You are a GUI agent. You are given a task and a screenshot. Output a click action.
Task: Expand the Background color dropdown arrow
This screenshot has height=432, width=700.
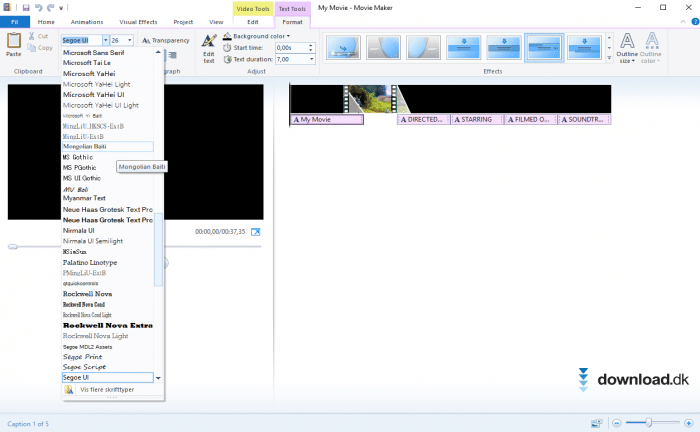click(x=288, y=36)
